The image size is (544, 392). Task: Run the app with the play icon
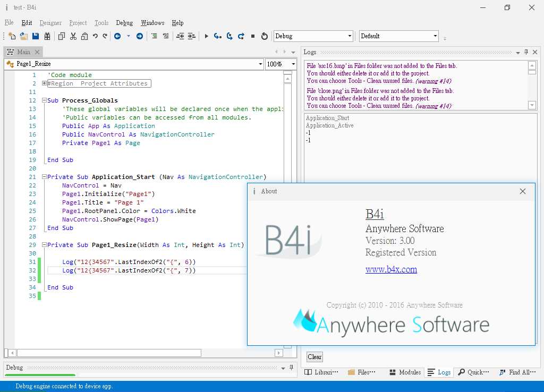pyautogui.click(x=207, y=36)
